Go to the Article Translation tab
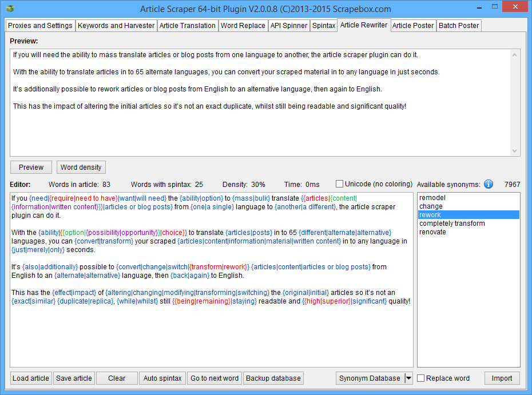This screenshot has width=532, height=395. click(188, 26)
